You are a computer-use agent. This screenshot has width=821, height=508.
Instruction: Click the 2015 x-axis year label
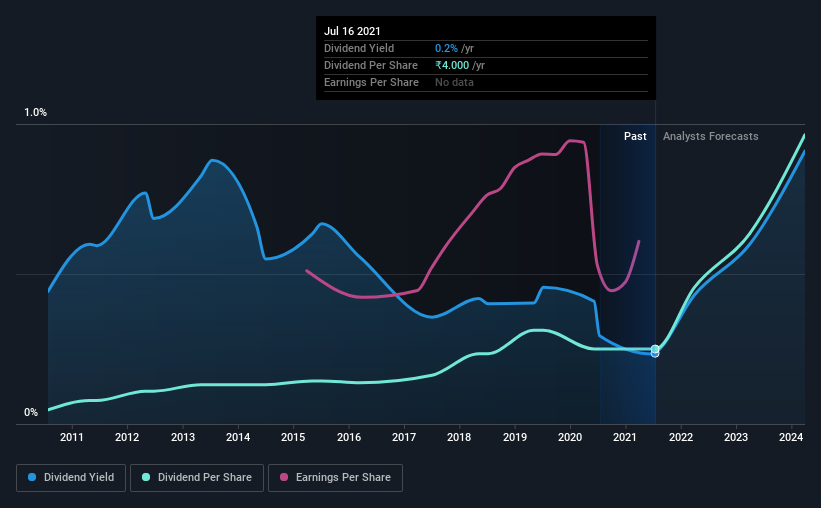pos(293,437)
